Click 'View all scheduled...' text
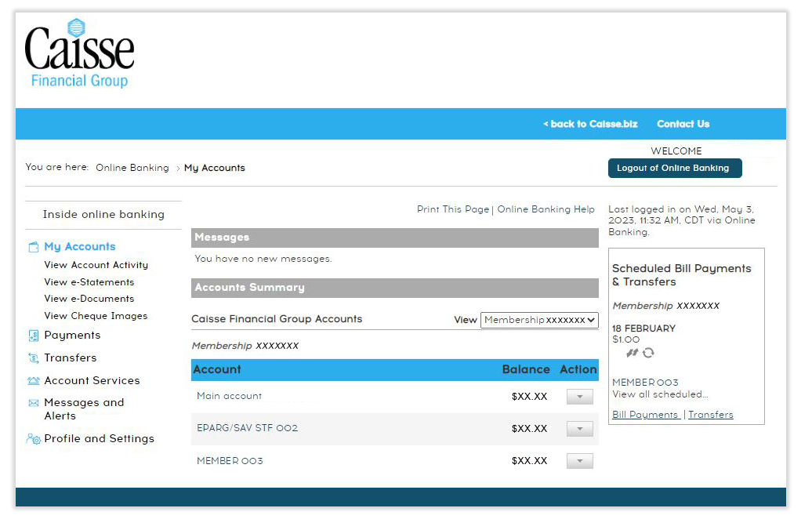 click(660, 394)
